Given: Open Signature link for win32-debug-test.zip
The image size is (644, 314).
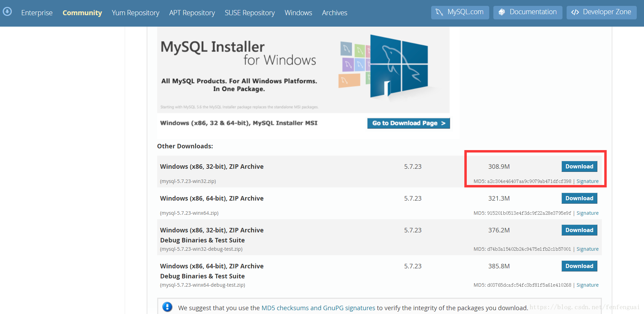Looking at the screenshot, I should (587, 249).
